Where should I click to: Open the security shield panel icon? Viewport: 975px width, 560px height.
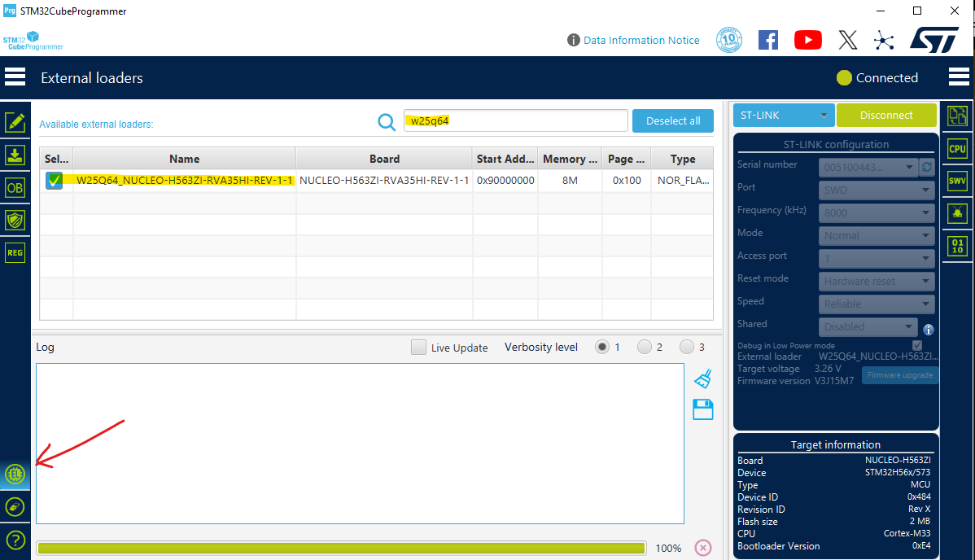pyautogui.click(x=15, y=220)
